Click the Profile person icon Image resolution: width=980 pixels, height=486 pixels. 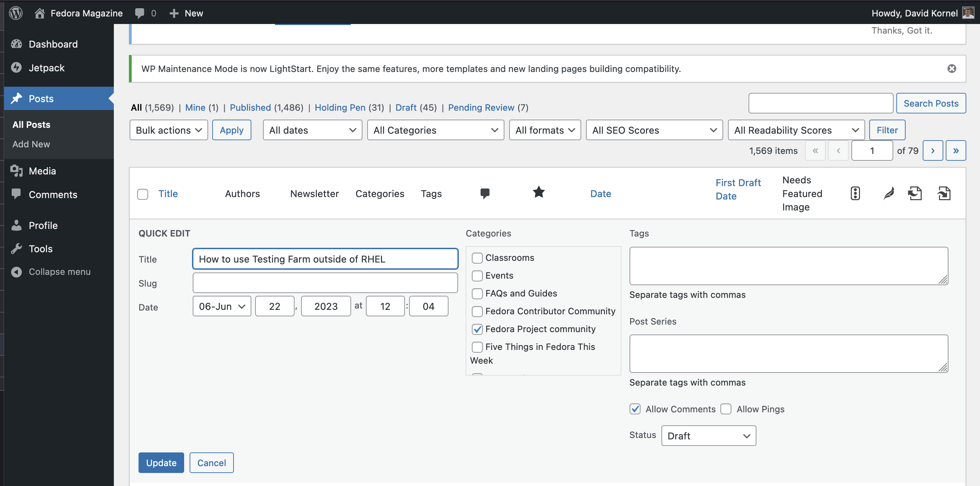16,225
